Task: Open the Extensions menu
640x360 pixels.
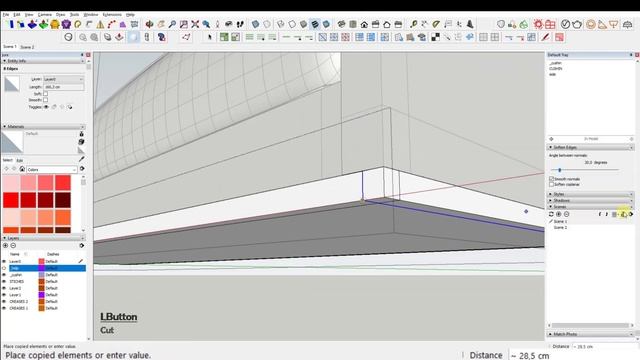Action: point(112,15)
